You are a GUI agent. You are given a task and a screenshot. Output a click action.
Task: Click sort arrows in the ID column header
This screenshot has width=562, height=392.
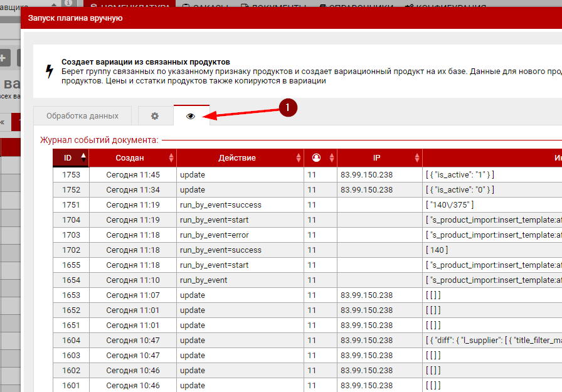pyautogui.click(x=83, y=158)
